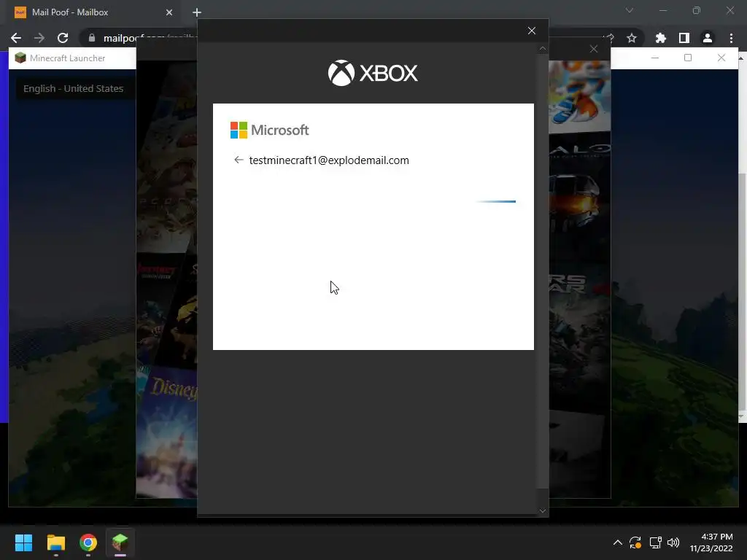This screenshot has height=560, width=747.
Task: Open the Chrome tab search chevron
Action: click(630, 10)
